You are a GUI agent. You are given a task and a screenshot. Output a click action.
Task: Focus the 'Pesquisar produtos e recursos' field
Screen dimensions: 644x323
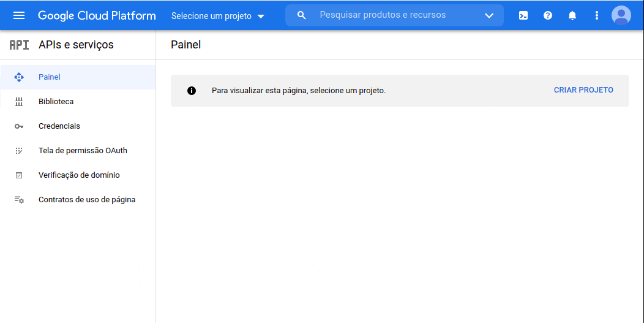pyautogui.click(x=394, y=15)
